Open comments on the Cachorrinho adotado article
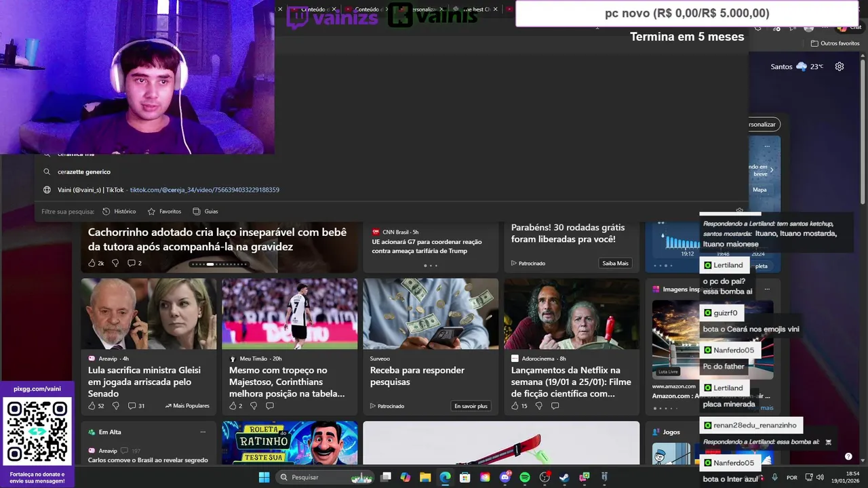This screenshot has width=868, height=488. click(135, 263)
